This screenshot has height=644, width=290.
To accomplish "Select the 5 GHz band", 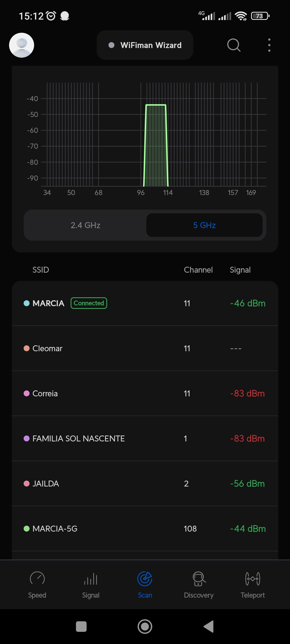I will click(x=204, y=225).
